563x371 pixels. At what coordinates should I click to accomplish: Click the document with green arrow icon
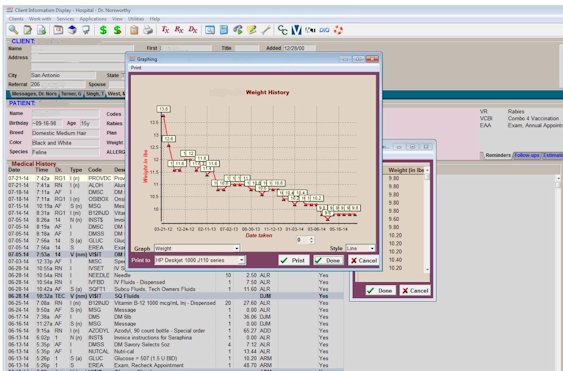42,30
